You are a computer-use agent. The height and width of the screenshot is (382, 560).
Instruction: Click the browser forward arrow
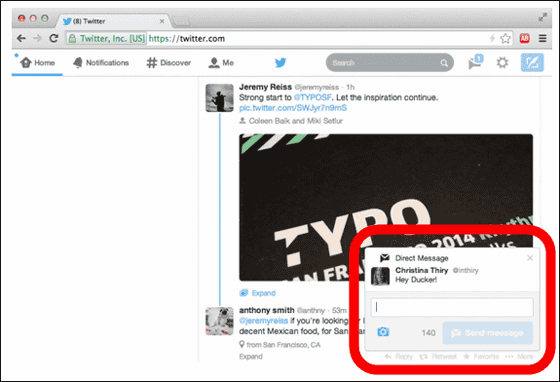click(38, 38)
